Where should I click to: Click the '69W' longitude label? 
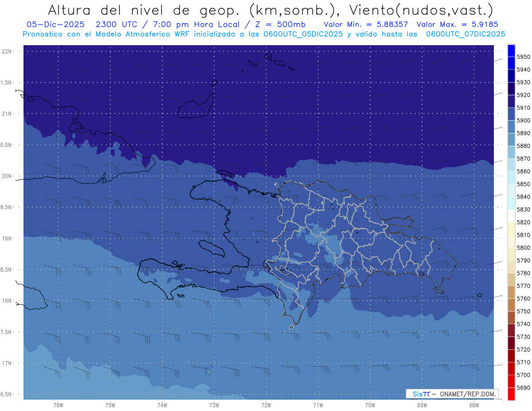[422, 405]
